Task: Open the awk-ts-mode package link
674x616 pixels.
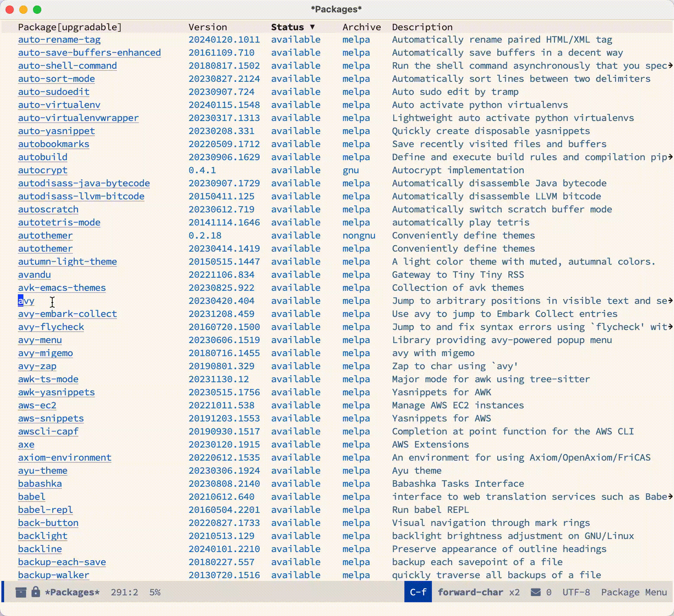Action: (x=48, y=379)
